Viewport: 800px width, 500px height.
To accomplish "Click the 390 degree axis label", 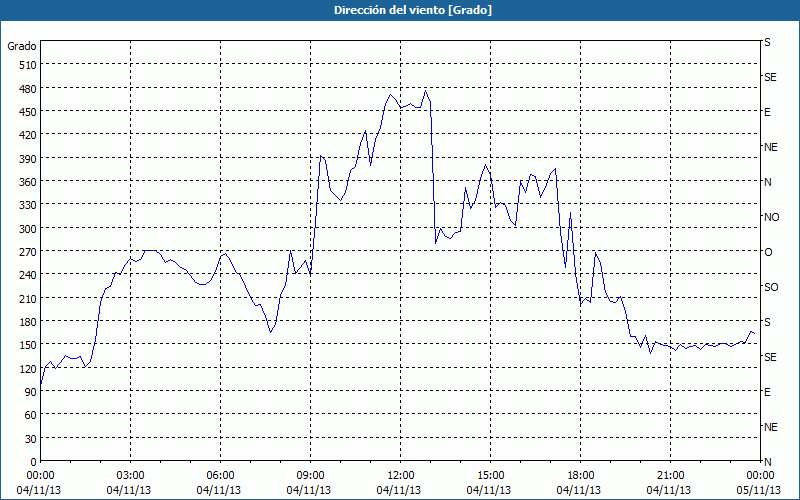I will coord(28,159).
